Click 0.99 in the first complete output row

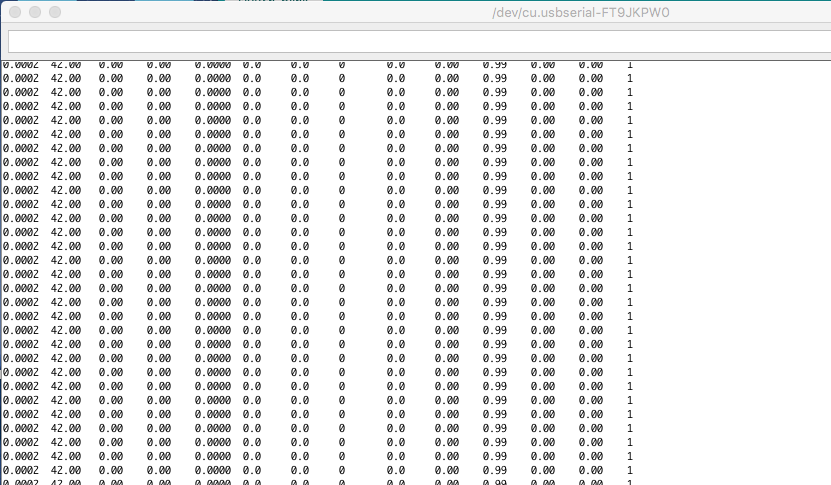(x=494, y=78)
